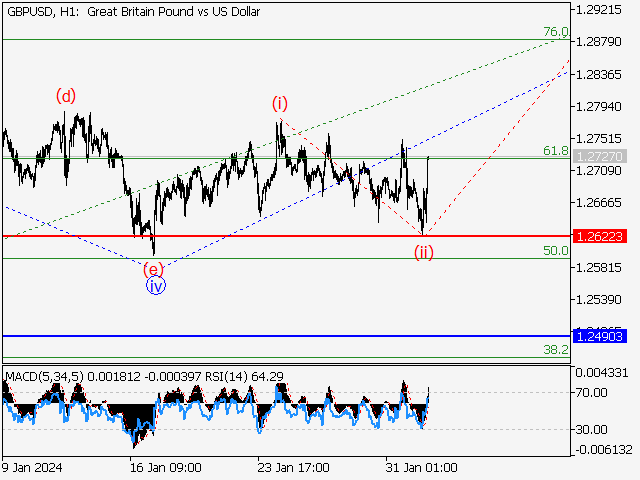Viewport: 640px width, 480px height.
Task: Select the 50.0 Fibonacci level label
Action: (556, 251)
